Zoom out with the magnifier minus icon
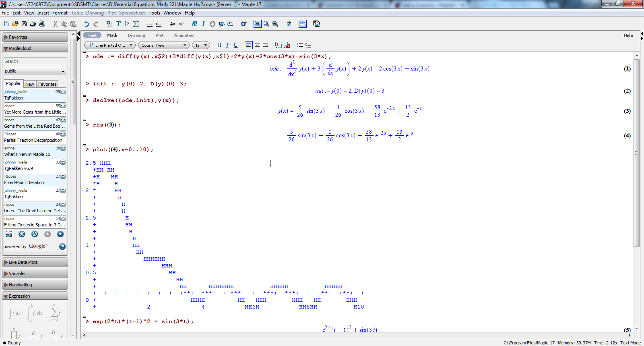 [275, 24]
